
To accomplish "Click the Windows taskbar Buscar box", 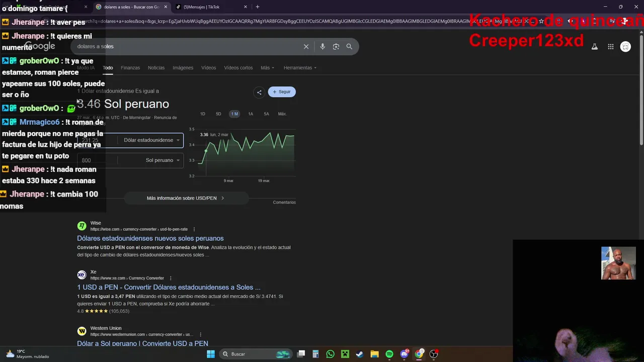I will pos(256,354).
